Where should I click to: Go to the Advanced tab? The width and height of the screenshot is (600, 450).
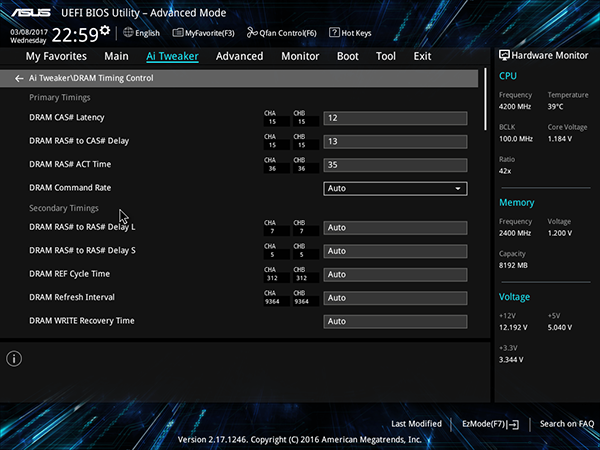pyautogui.click(x=240, y=56)
